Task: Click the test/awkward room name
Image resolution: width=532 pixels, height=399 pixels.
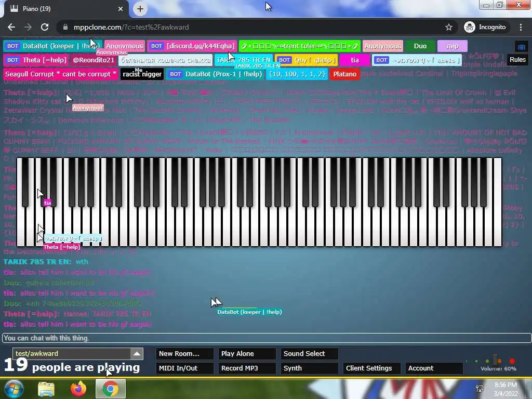Action: (37, 353)
